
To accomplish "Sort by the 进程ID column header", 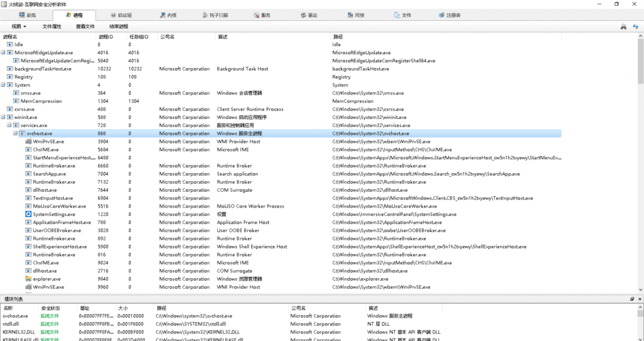I will [x=111, y=36].
